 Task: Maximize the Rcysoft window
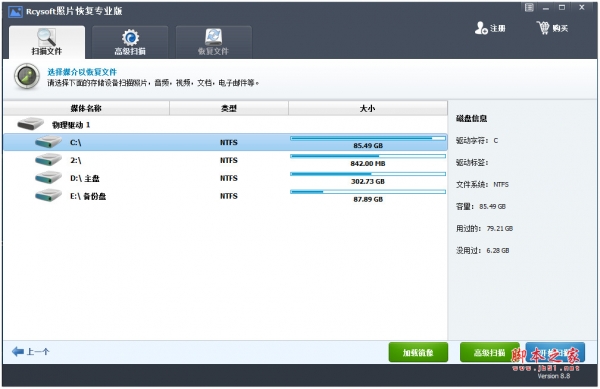pyautogui.click(x=562, y=7)
